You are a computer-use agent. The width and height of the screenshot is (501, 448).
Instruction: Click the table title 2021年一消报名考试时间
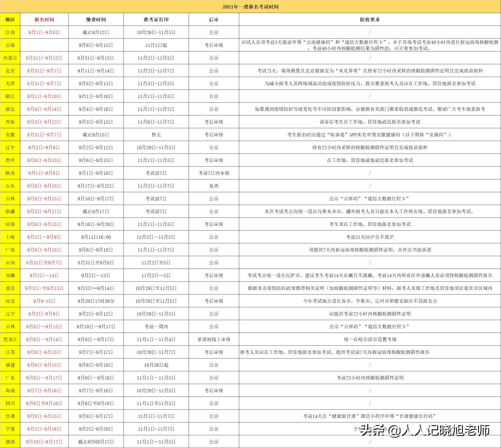pyautogui.click(x=251, y=7)
